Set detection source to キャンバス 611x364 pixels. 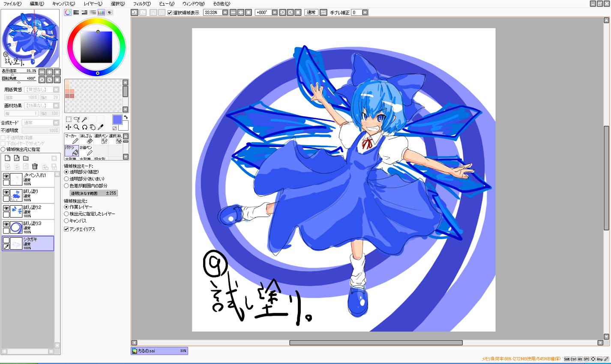(x=66, y=221)
